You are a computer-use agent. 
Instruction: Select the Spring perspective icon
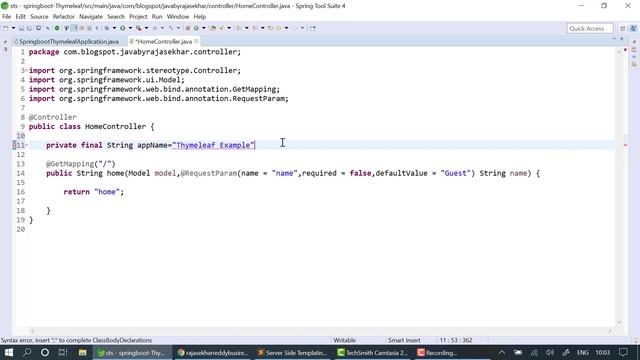pyautogui.click(x=633, y=28)
